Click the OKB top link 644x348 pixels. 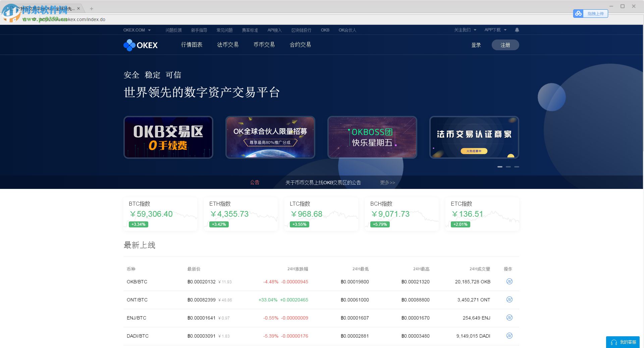pos(325,30)
